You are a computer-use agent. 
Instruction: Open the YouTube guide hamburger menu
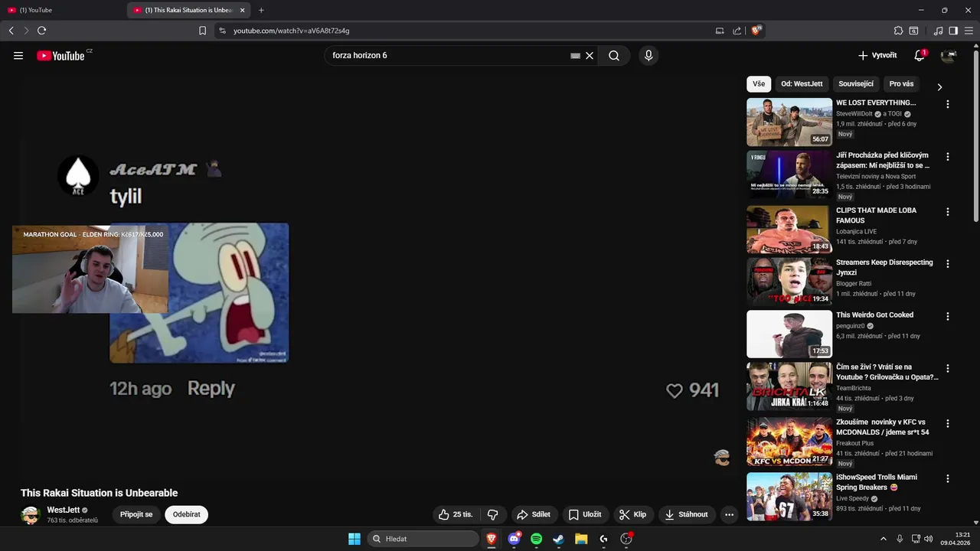coord(18,56)
